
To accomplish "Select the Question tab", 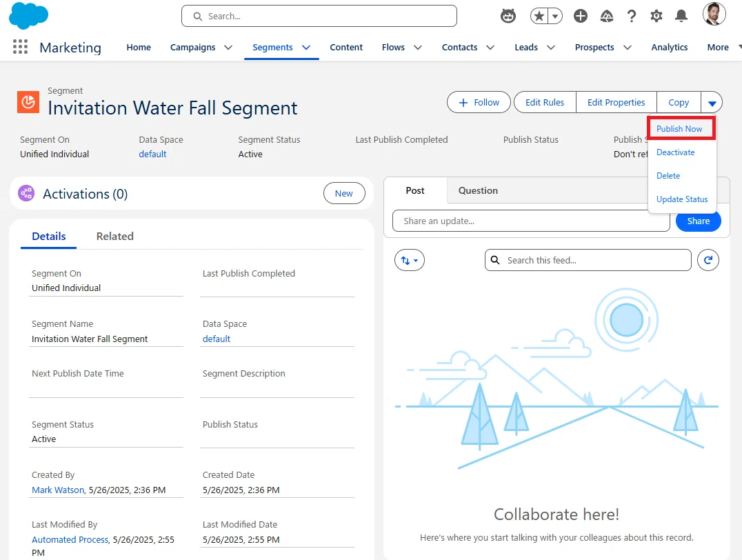I will (478, 190).
